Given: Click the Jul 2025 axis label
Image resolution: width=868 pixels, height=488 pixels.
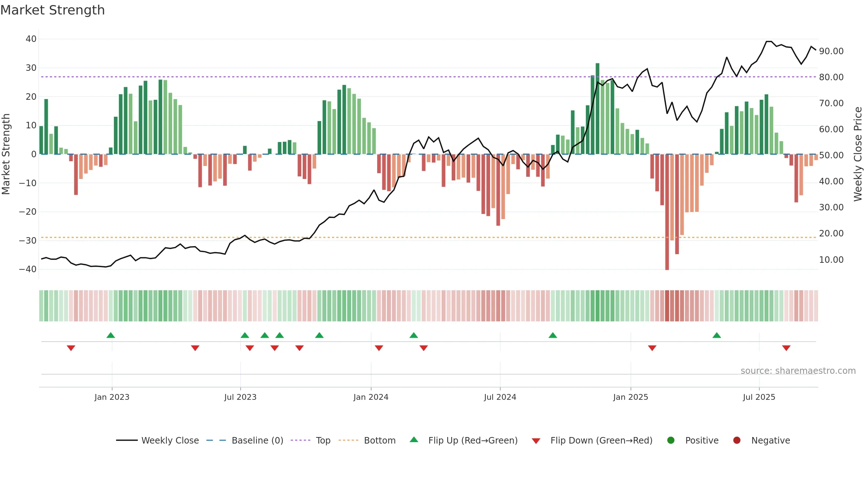Looking at the screenshot, I should pyautogui.click(x=759, y=397).
